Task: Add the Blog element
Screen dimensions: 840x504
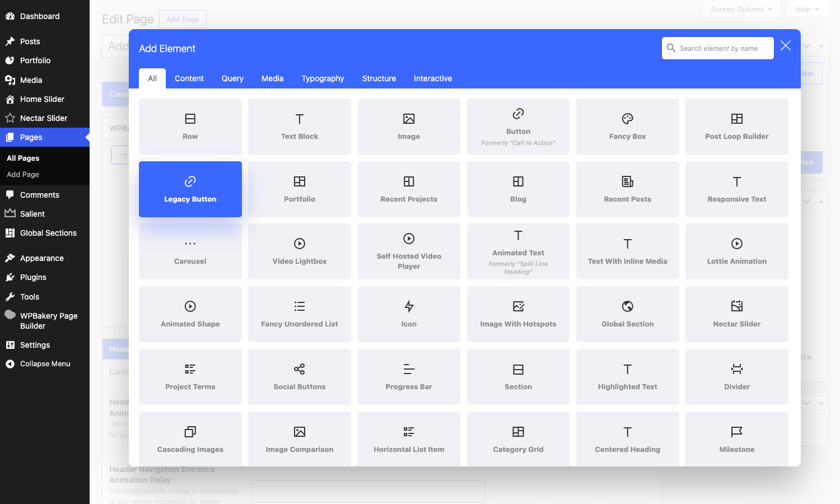Action: tap(518, 189)
